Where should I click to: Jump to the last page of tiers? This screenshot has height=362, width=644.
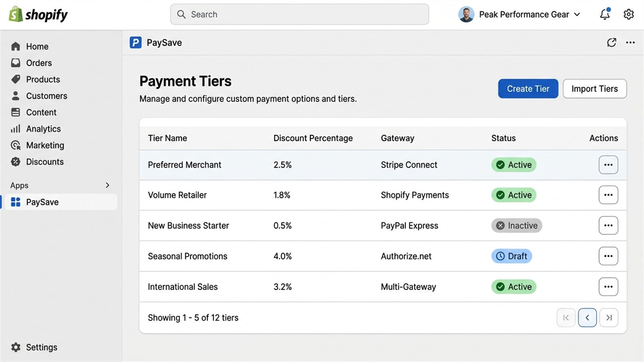click(x=609, y=317)
